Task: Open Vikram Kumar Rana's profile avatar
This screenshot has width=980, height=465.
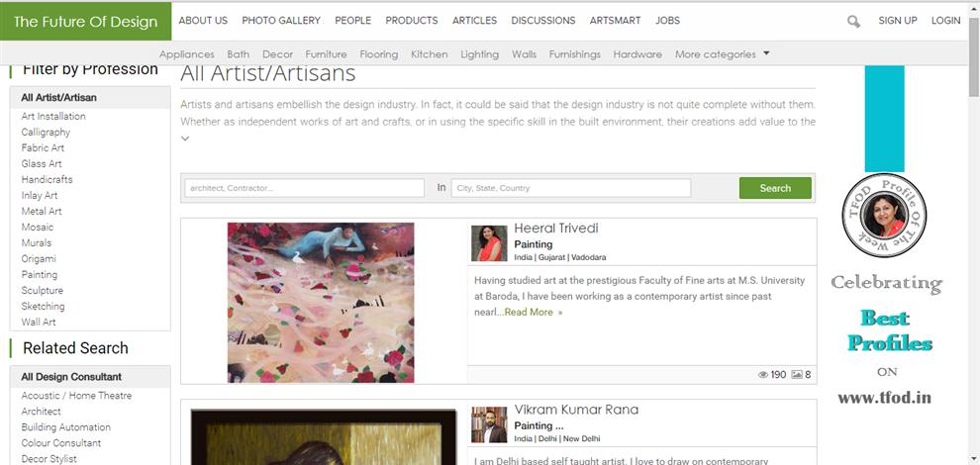Action: point(489,424)
